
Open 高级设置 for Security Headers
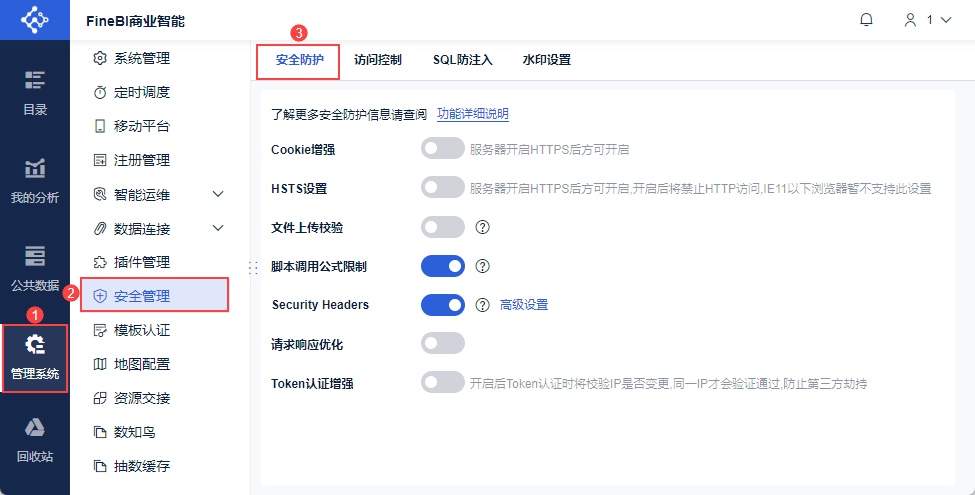[x=524, y=305]
